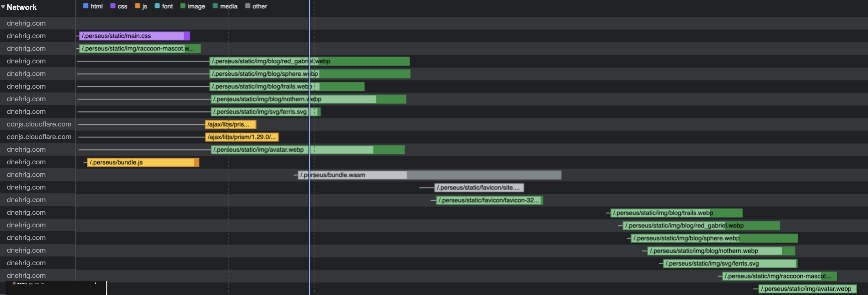
Task: Click dnehrig.com label on the bundle.js row
Action: tap(26, 162)
